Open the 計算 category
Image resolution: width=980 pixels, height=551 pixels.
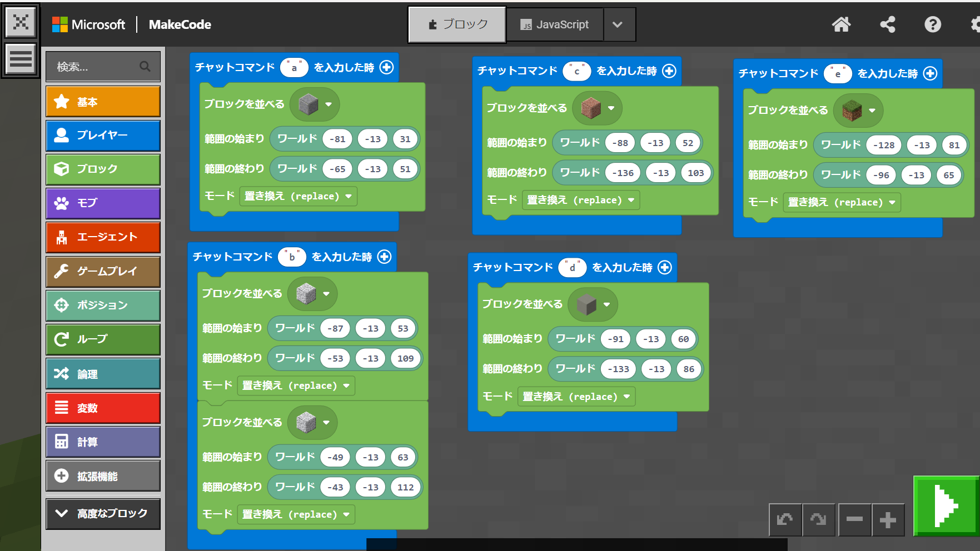tap(103, 442)
